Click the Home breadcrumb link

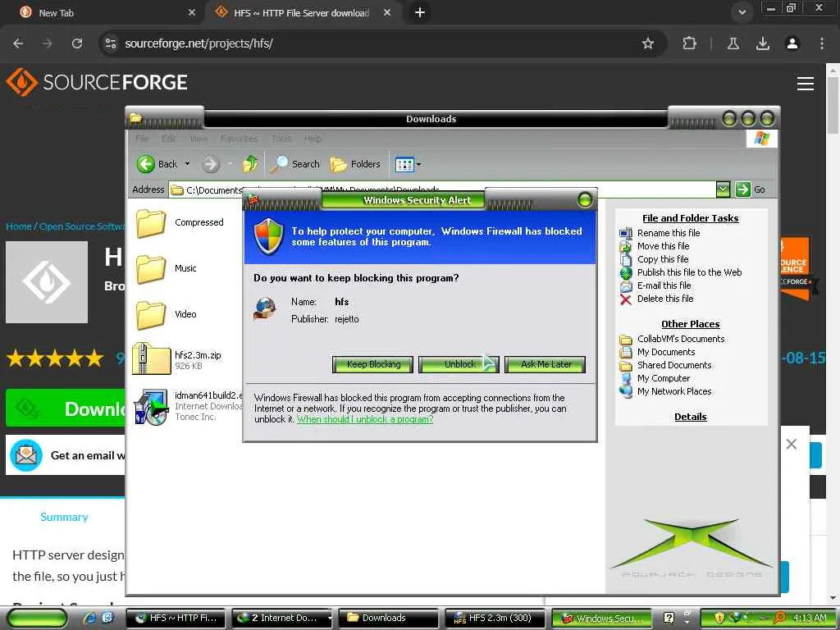pos(19,226)
